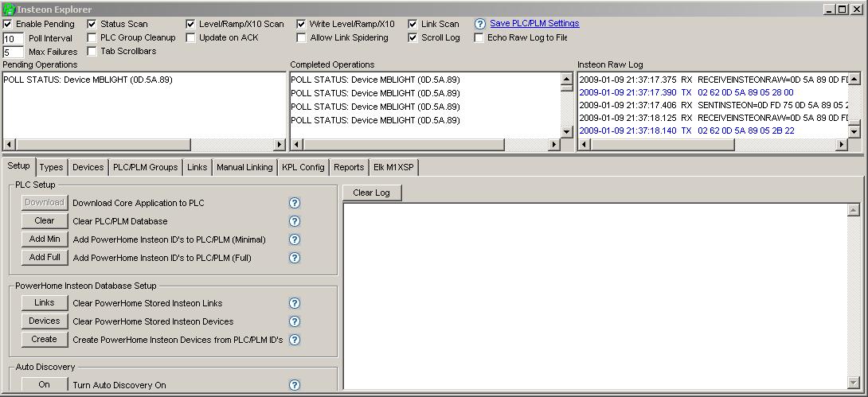Click Completed Operations scroll down arrow
This screenshot has height=397, width=868.
tap(566, 131)
